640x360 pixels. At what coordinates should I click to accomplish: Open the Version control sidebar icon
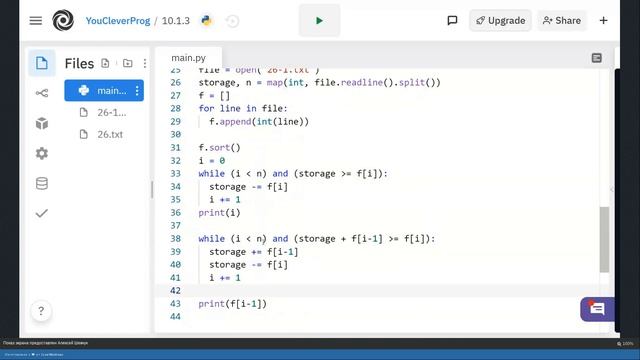(x=42, y=93)
